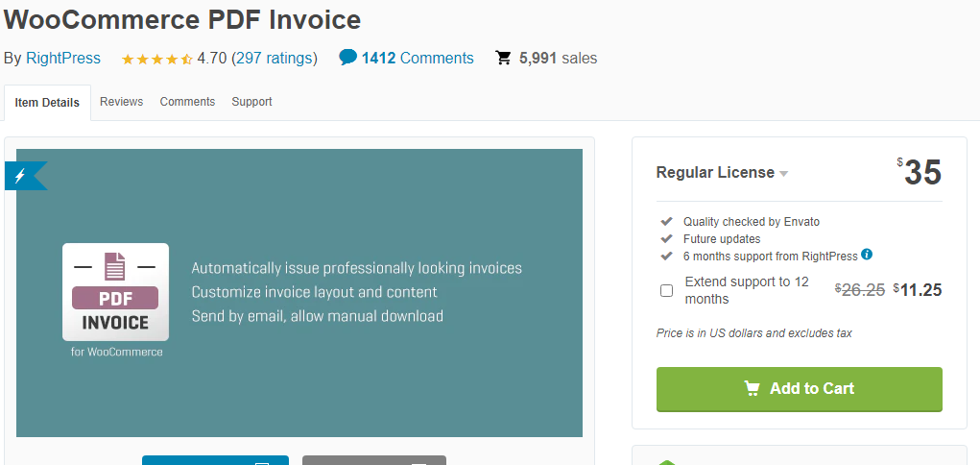
Task: Click 'Automatically issue professionally looking invoices' text
Action: (356, 268)
